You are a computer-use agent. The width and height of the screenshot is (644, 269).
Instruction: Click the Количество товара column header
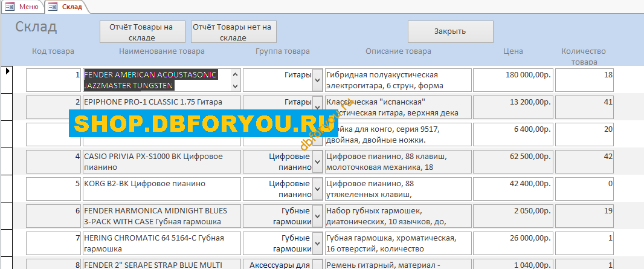(584, 57)
